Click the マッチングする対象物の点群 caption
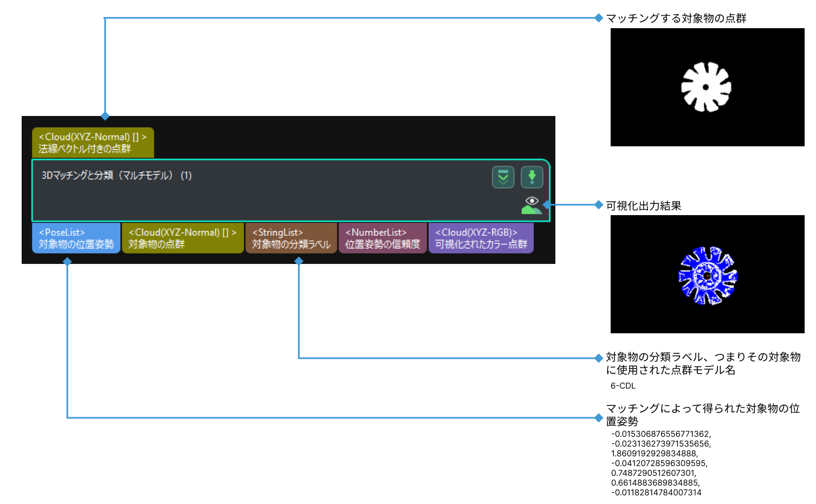Viewport: 816px width, 504px height. point(676,18)
